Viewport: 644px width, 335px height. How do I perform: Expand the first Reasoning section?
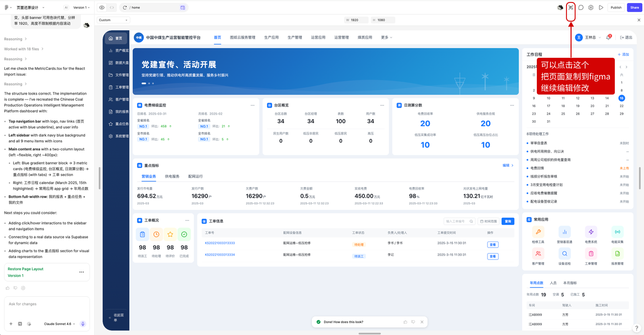[15, 39]
